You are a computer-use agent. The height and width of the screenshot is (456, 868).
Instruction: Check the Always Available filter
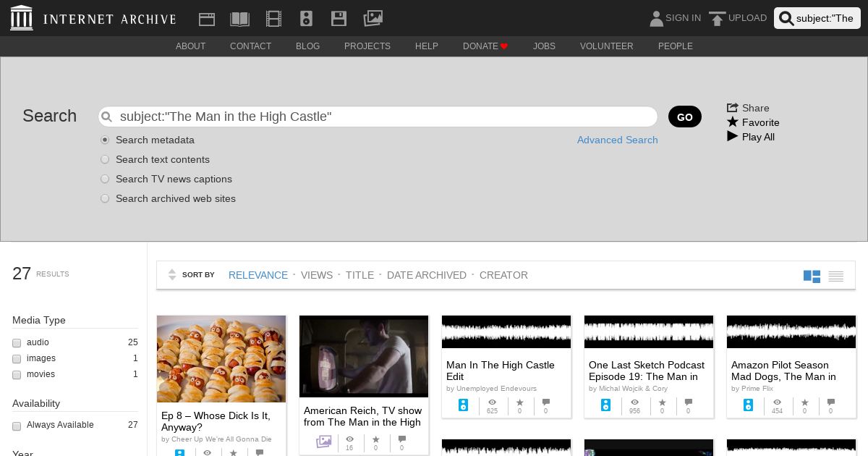coord(17,426)
